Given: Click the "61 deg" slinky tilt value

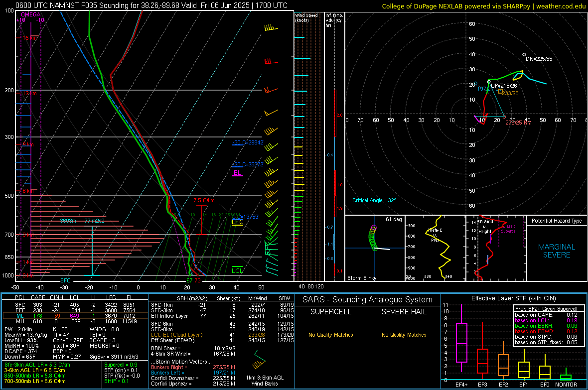Looking at the screenshot, I should [394, 219].
